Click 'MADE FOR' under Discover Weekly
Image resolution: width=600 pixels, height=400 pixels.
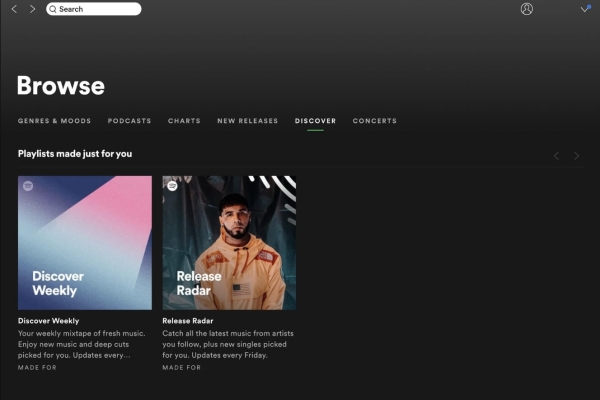[x=37, y=367]
